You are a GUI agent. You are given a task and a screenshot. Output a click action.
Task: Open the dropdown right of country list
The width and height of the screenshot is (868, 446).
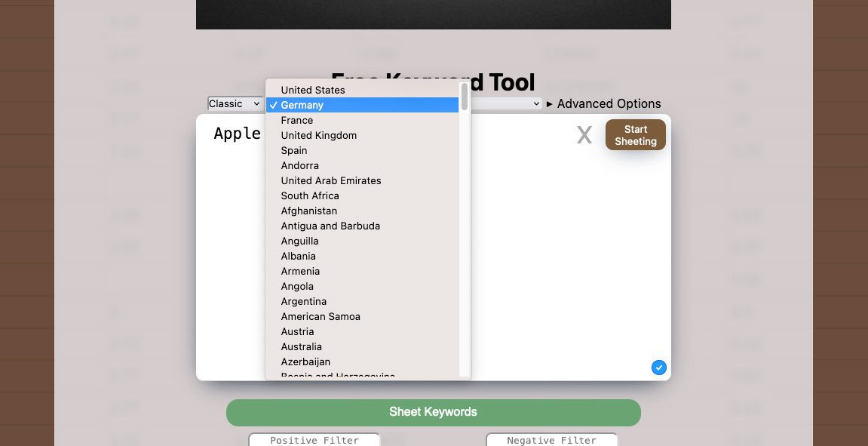507,104
